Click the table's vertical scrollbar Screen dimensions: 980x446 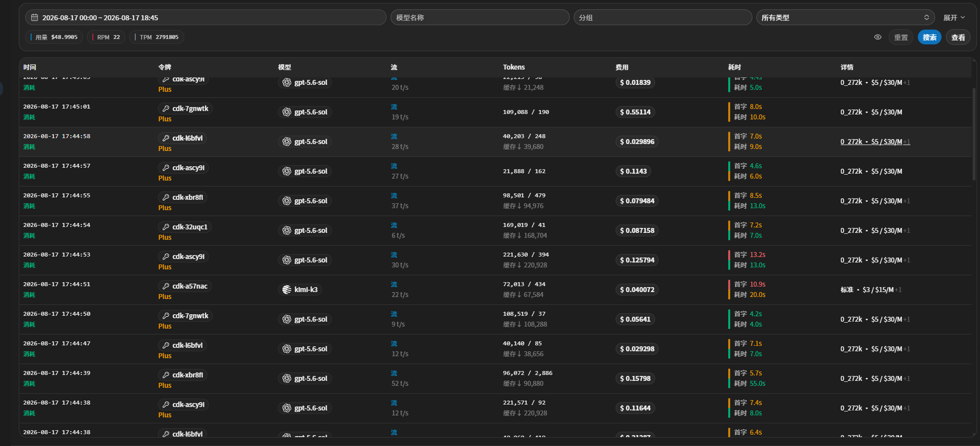974,134
